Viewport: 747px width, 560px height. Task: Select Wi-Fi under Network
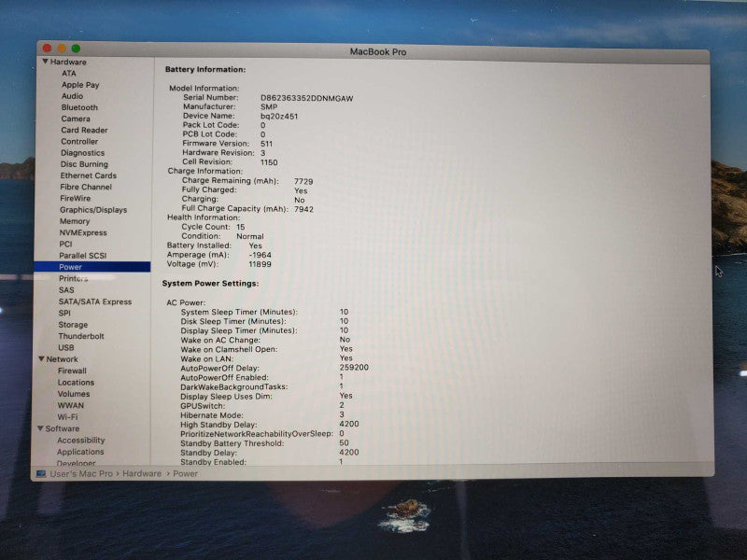tap(67, 416)
